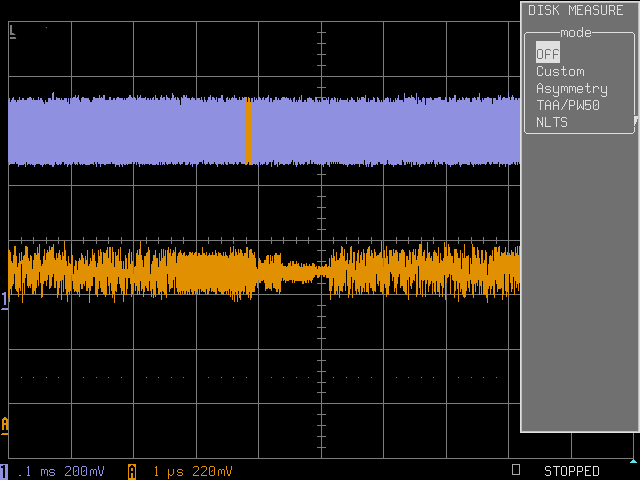Choose Custom disk measure mode

tap(560, 71)
